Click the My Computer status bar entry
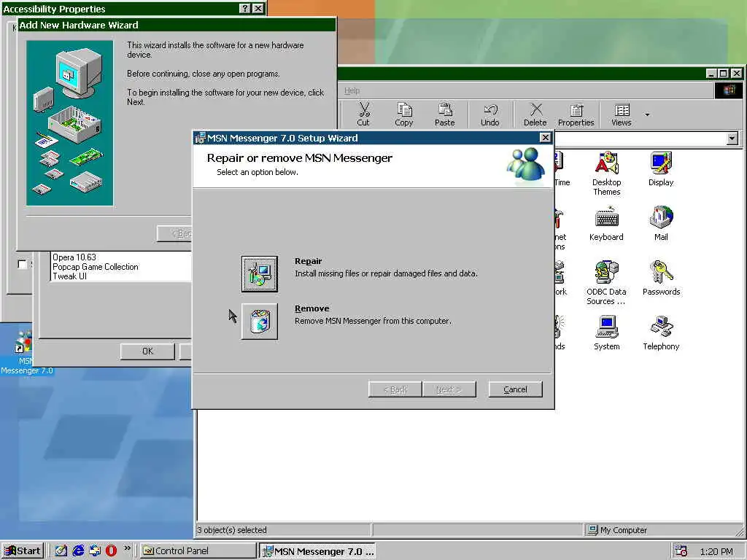The image size is (747, 560). [x=618, y=530]
